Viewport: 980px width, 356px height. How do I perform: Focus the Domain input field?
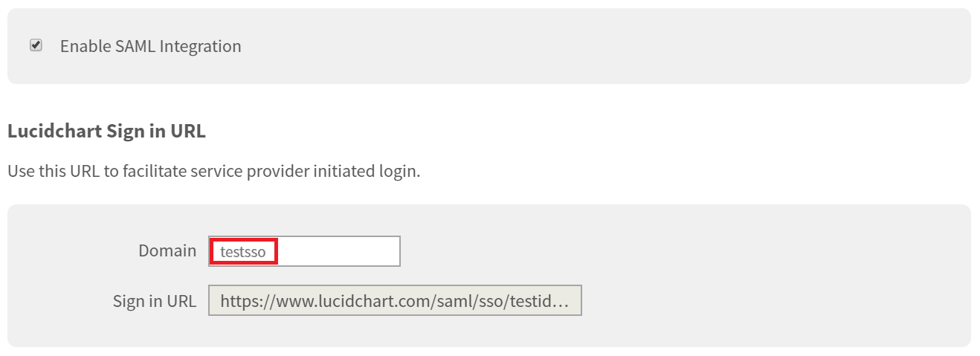[304, 251]
